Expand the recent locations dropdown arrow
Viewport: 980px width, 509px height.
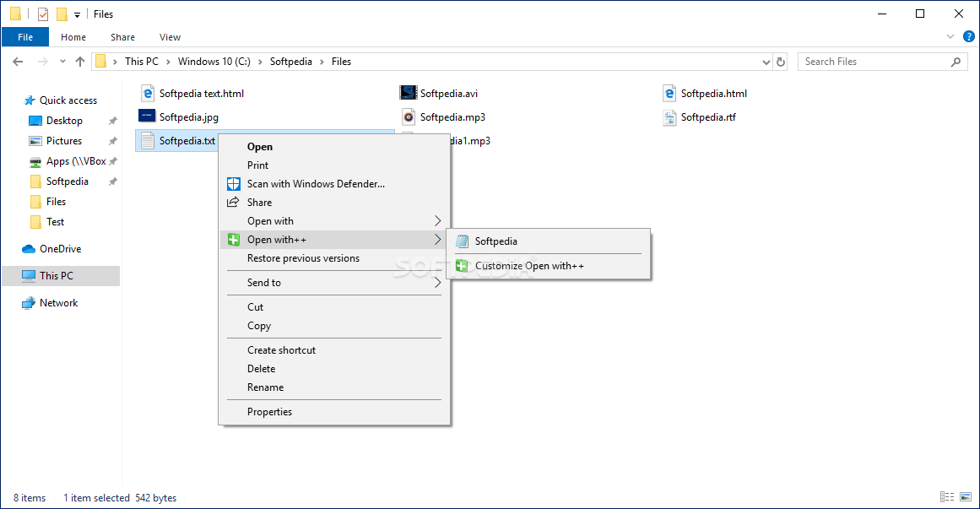click(x=62, y=62)
